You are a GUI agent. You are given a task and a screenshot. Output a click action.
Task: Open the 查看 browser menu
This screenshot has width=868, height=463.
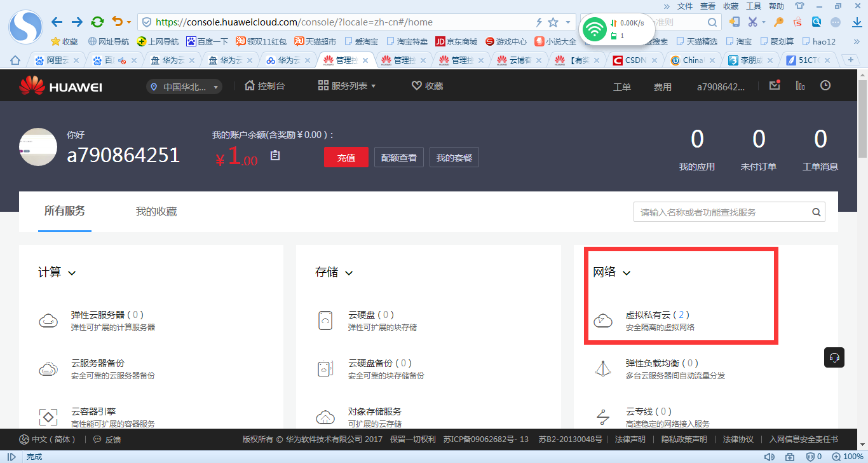(x=708, y=6)
